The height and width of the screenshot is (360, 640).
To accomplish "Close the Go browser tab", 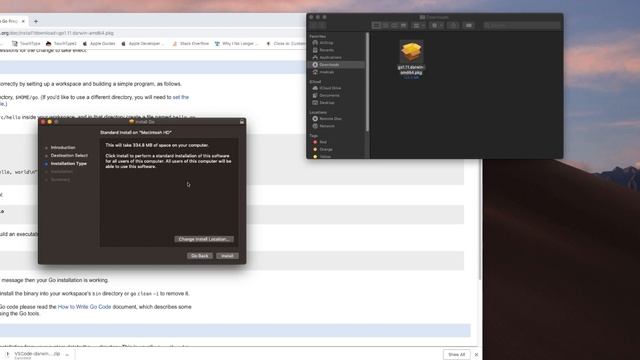I will coord(23,21).
